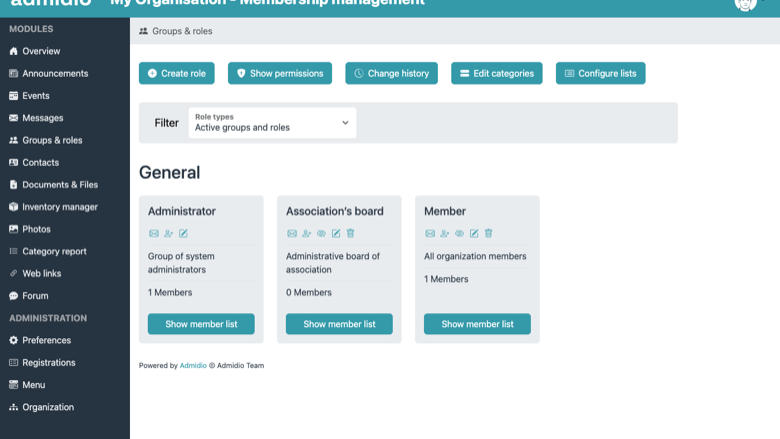Click the Organization hierarchy icon
This screenshot has width=780, height=439.
tap(13, 407)
